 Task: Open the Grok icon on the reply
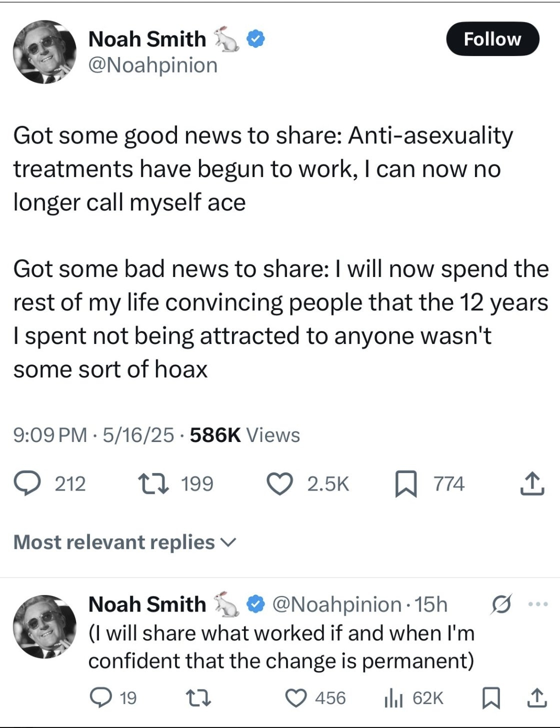[500, 604]
